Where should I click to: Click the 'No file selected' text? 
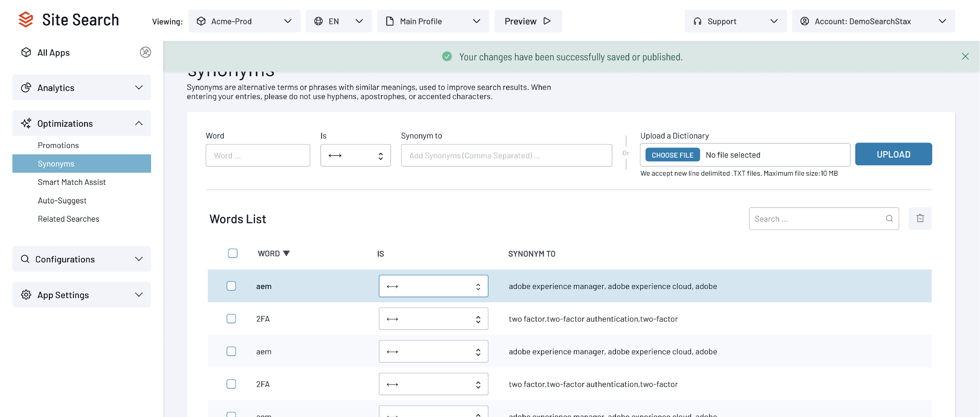[x=733, y=155]
